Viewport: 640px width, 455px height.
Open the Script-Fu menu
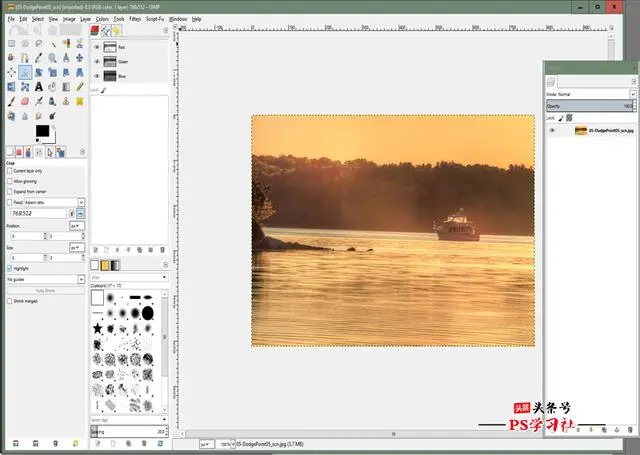coord(155,19)
